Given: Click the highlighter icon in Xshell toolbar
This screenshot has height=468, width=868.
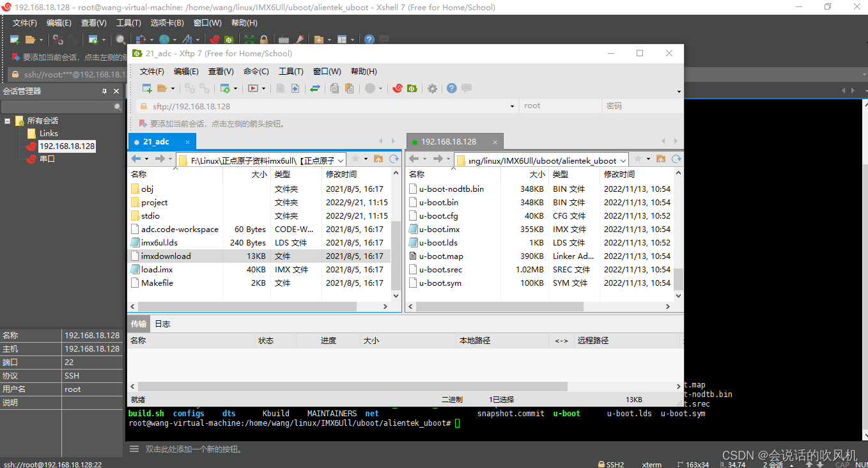Looking at the screenshot, I should [299, 40].
